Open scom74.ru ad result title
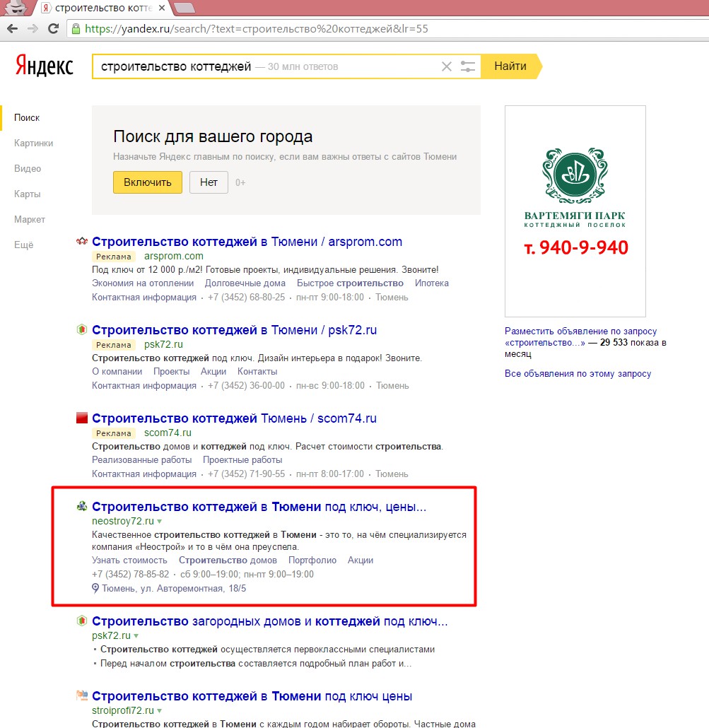 (234, 418)
